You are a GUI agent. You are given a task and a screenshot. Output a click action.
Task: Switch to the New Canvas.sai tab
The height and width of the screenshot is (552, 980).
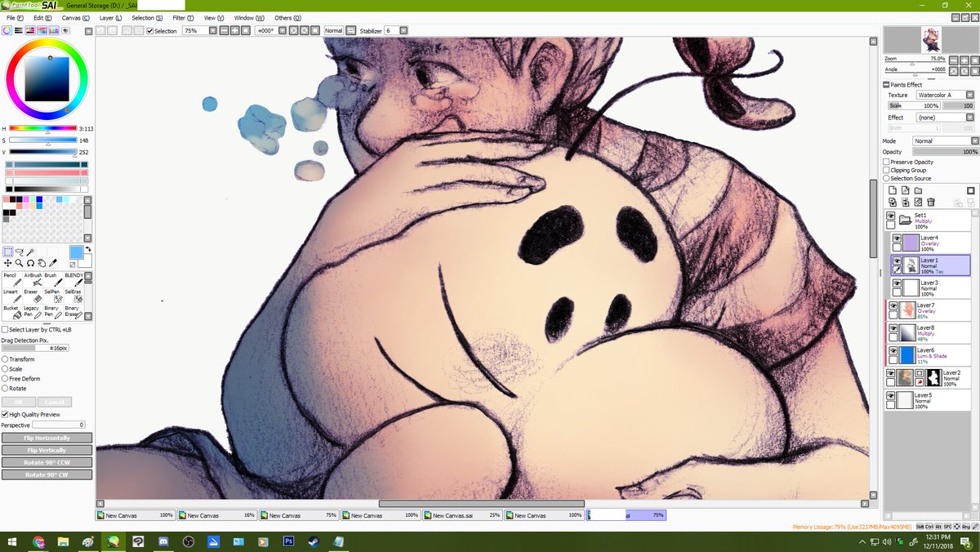click(462, 515)
